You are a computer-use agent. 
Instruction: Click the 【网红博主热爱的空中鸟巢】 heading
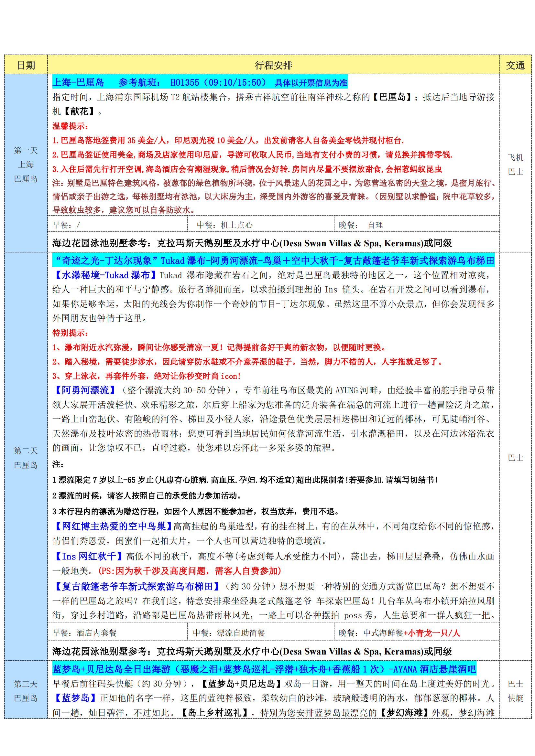(113, 526)
